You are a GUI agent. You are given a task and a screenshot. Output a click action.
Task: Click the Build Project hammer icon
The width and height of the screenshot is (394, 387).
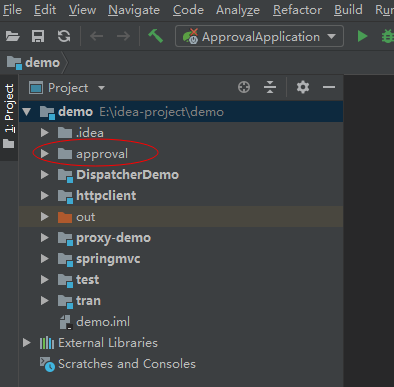coord(155,36)
